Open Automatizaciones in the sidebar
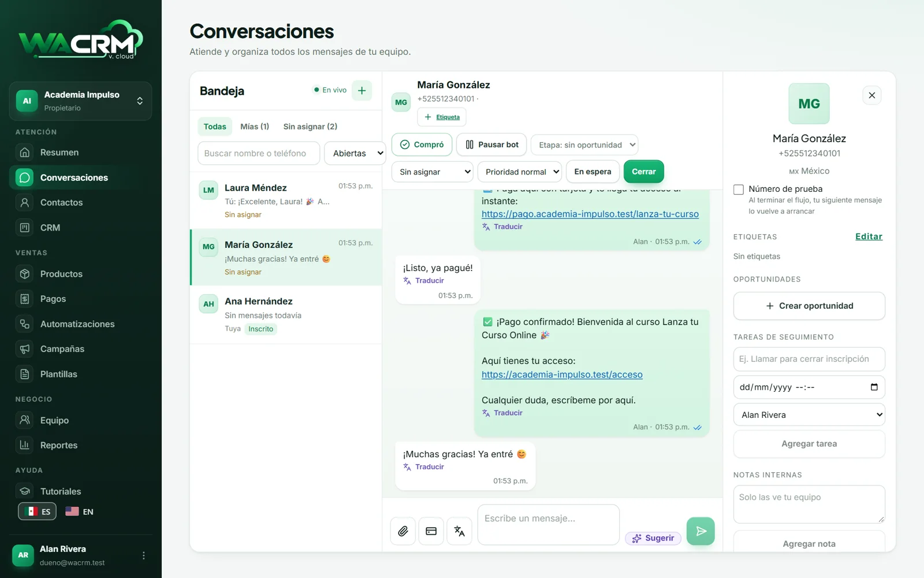The image size is (924, 578). [81, 324]
